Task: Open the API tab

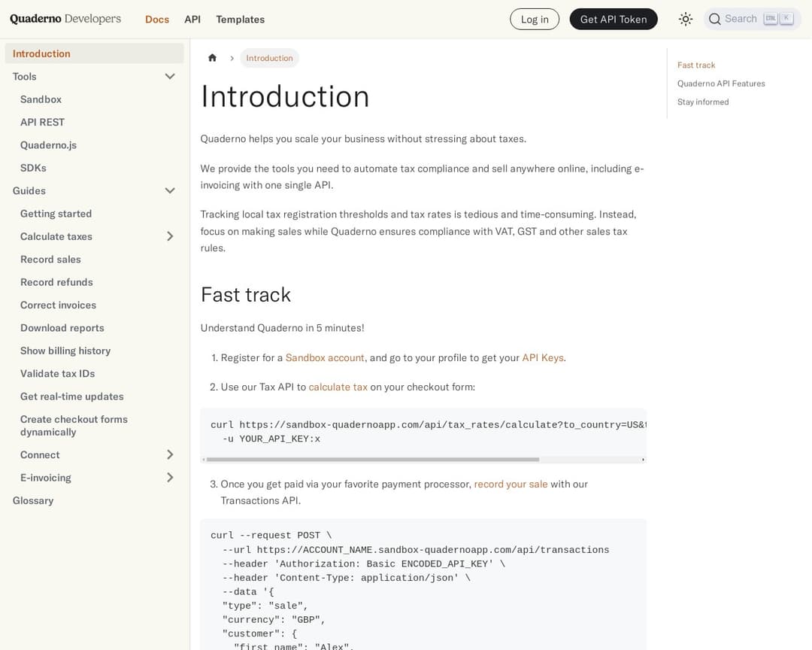Action: tap(192, 19)
